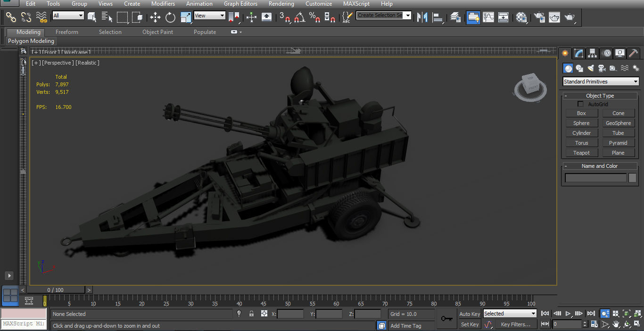The height and width of the screenshot is (331, 644).
Task: Click the object color swatch
Action: coord(632,178)
